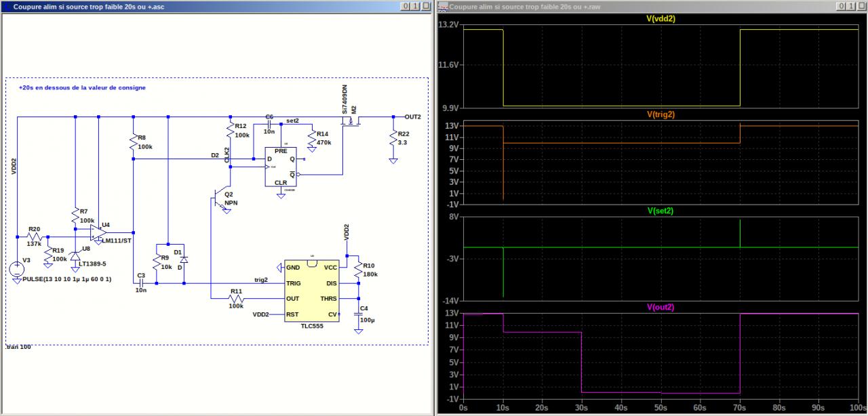Click the .tran 100 simulation directive

pos(19,347)
